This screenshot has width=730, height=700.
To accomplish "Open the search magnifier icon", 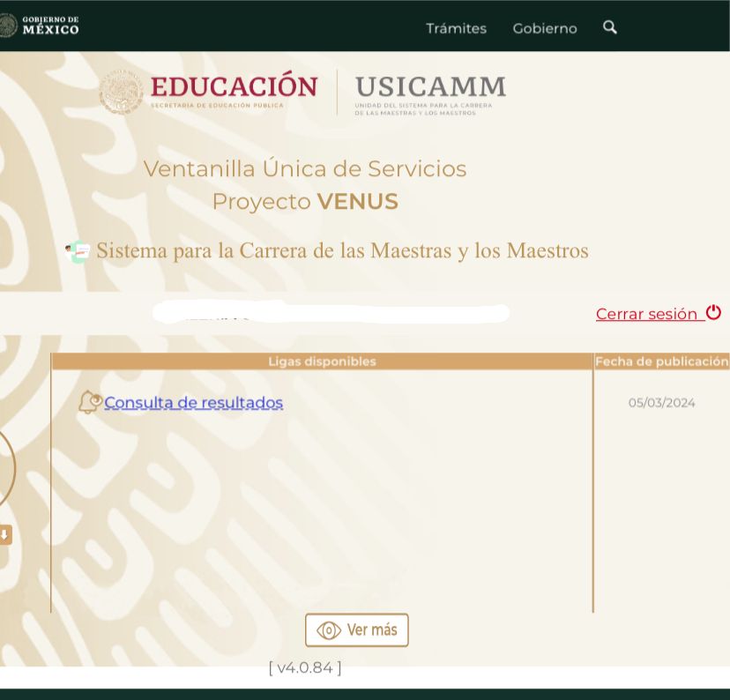I will (x=610, y=27).
